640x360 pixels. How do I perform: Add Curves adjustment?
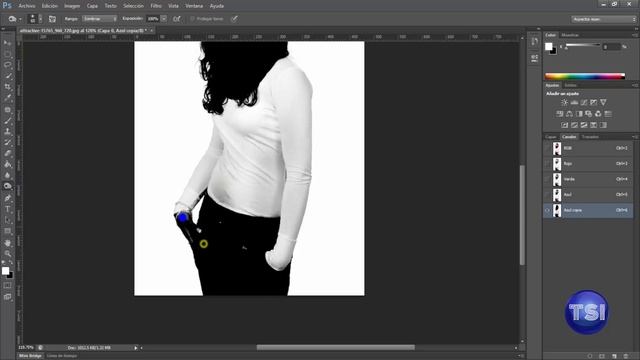[584, 102]
